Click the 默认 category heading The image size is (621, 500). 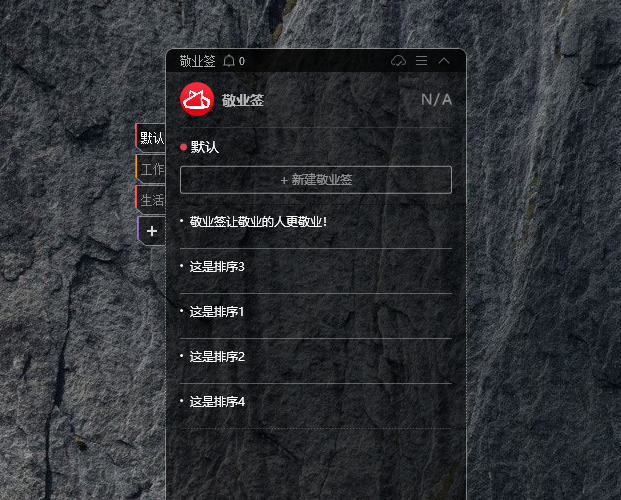(x=204, y=147)
